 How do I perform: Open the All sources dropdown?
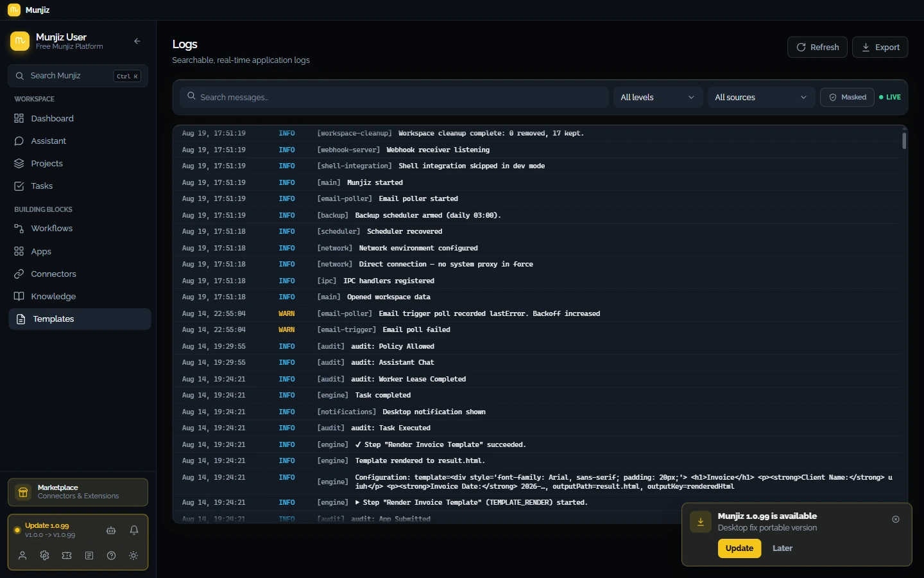tap(761, 97)
